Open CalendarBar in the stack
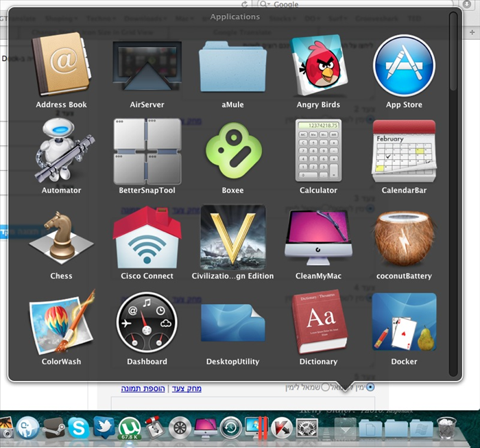The width and height of the screenshot is (480, 448). tap(404, 151)
